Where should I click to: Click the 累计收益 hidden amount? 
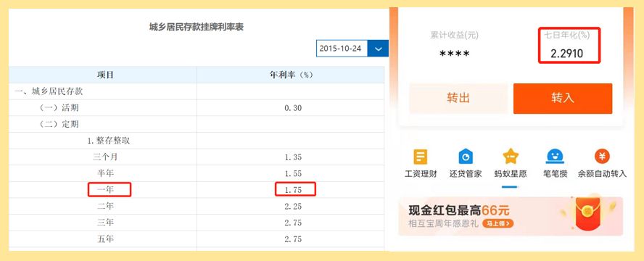click(x=454, y=54)
